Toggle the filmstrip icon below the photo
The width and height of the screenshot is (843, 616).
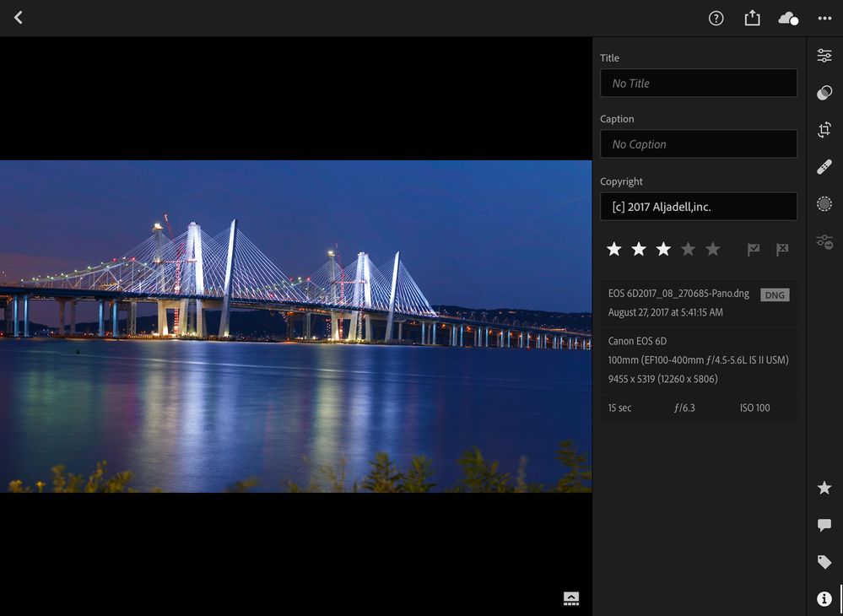tap(571, 598)
